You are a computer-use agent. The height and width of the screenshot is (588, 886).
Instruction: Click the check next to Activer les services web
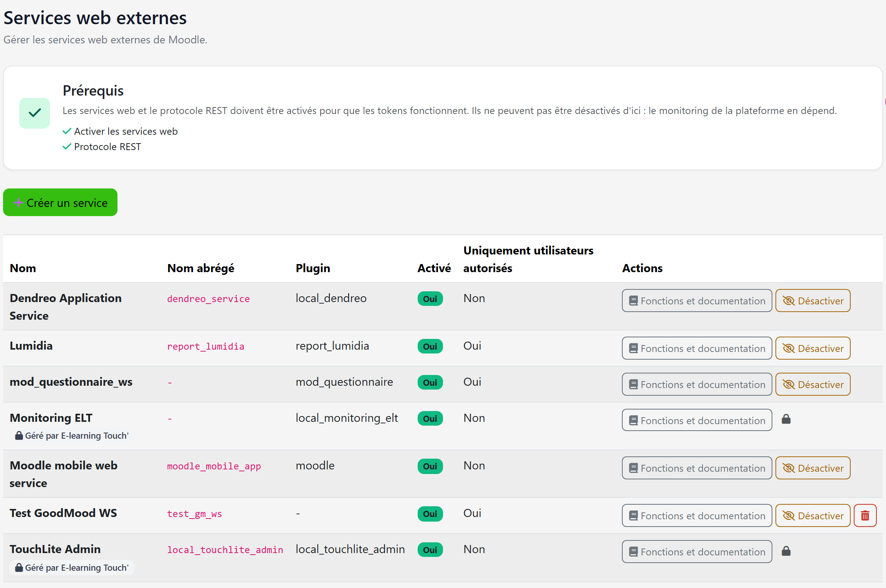pyautogui.click(x=67, y=131)
